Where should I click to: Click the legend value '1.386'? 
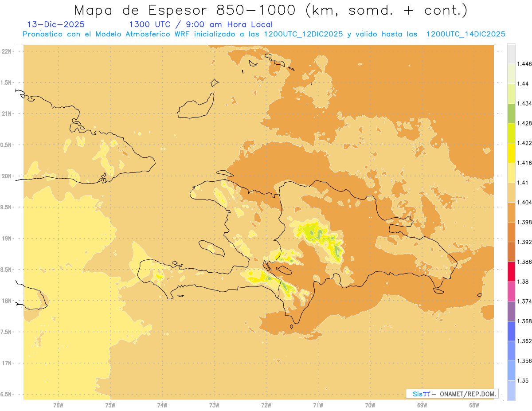[x=524, y=262]
